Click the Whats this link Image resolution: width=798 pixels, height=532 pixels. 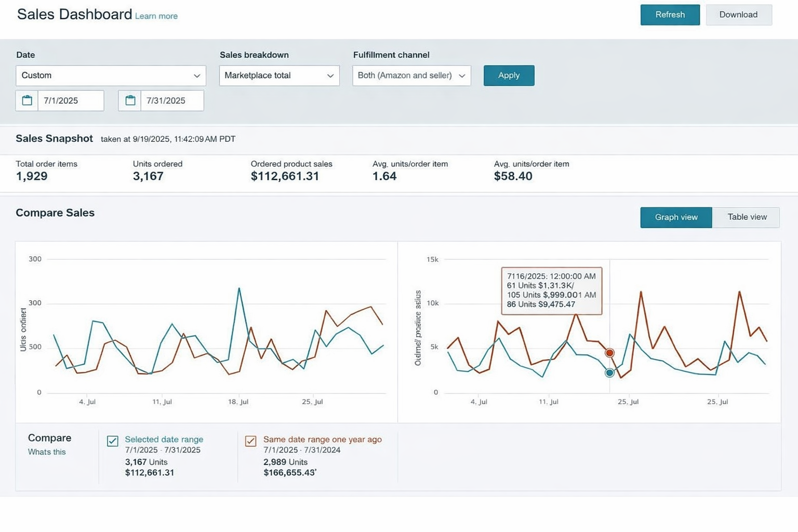point(47,452)
